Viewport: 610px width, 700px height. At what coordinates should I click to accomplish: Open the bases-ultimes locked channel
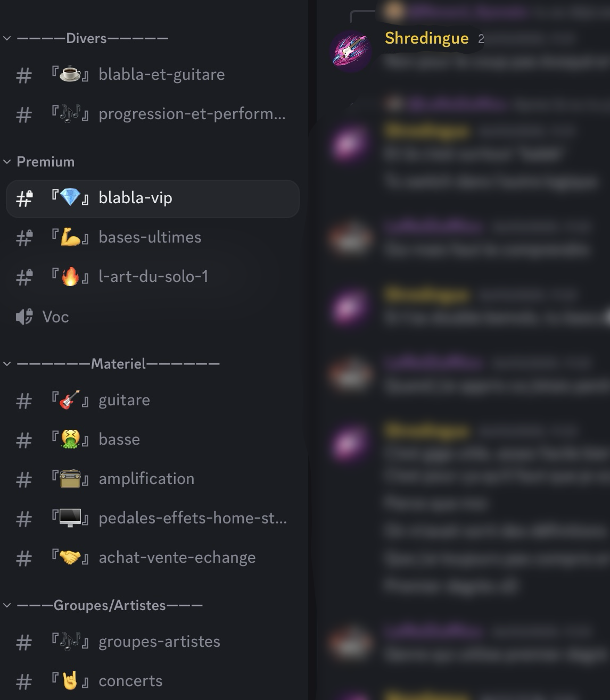152,237
